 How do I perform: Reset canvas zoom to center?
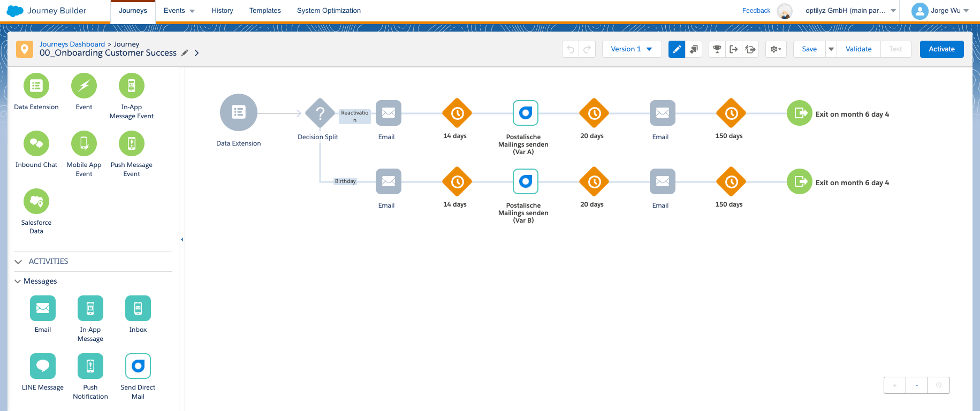click(x=939, y=385)
